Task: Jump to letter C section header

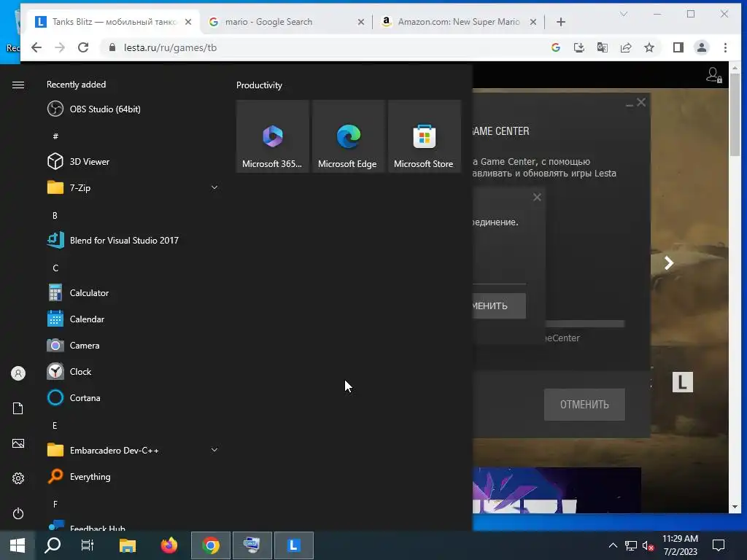Action: (55, 268)
